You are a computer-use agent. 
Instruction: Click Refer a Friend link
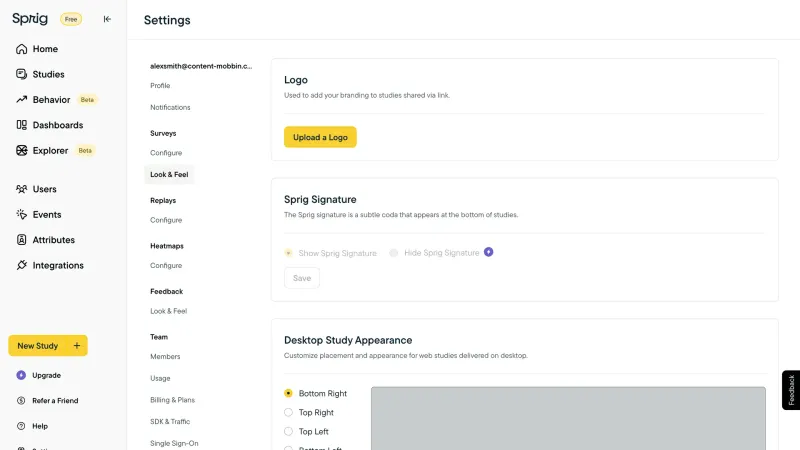[x=55, y=401]
